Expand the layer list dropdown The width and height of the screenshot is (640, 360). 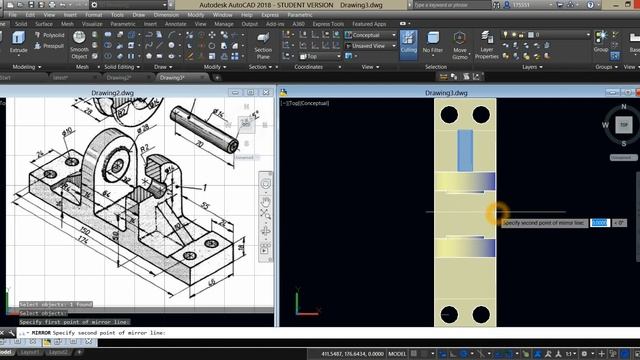point(546,35)
